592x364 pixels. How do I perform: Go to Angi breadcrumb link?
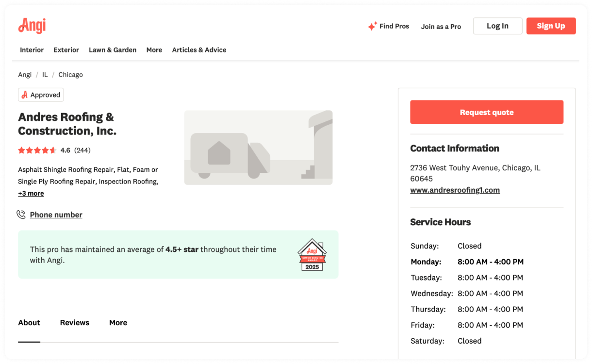pyautogui.click(x=25, y=74)
